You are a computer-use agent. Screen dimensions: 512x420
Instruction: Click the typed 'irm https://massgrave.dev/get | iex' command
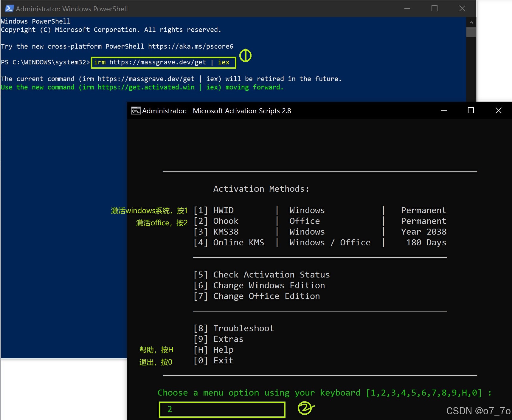pyautogui.click(x=162, y=62)
